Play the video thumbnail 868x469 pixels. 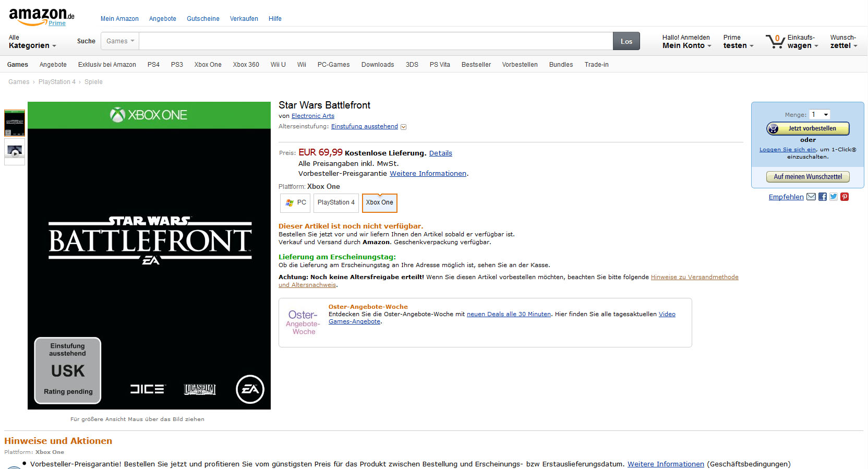15,151
